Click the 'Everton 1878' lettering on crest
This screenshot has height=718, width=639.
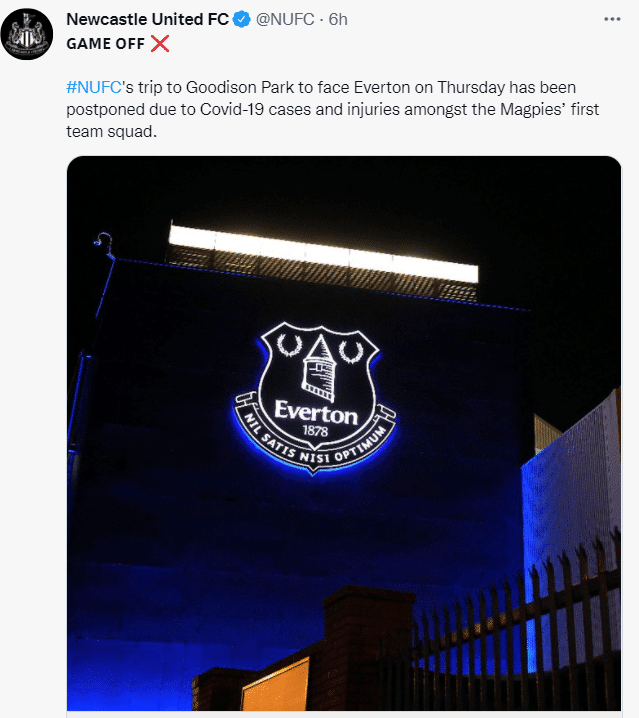(315, 417)
